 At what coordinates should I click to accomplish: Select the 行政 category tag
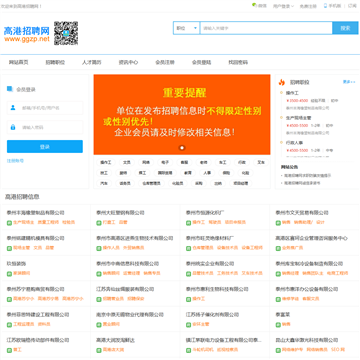pyautogui.click(x=242, y=163)
